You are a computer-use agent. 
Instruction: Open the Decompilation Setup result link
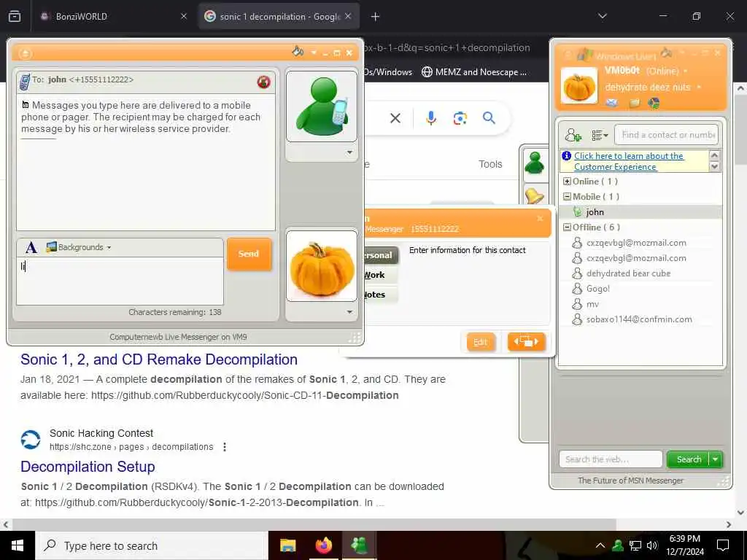88,467
